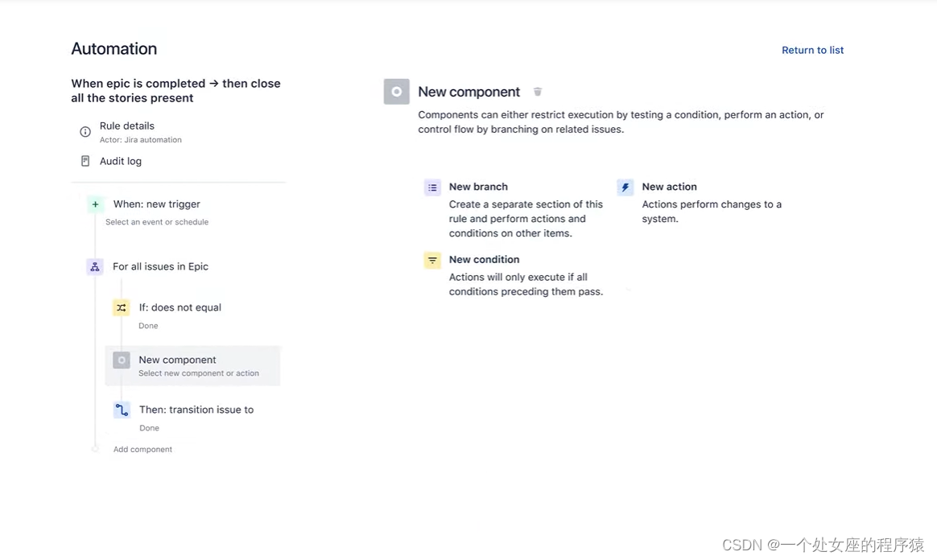Image resolution: width=937 pixels, height=560 pixels.
Task: Select the lightning New action icon
Action: pyautogui.click(x=625, y=187)
